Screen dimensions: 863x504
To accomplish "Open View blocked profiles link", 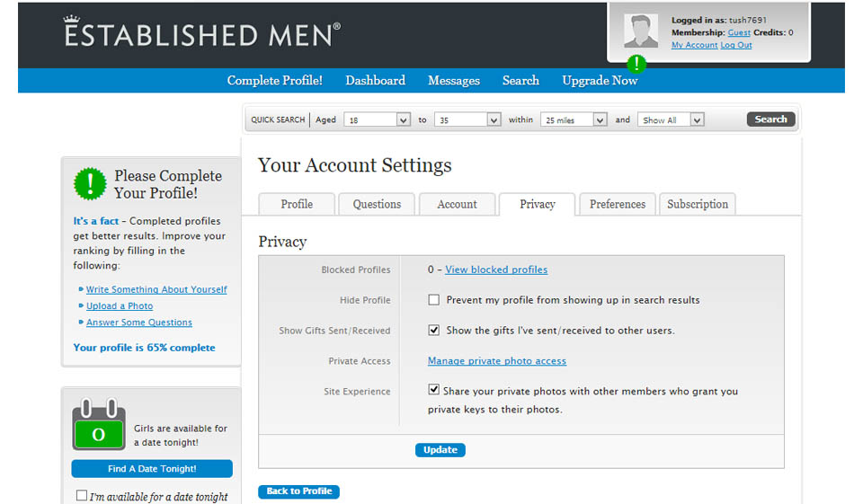I will coord(496,270).
